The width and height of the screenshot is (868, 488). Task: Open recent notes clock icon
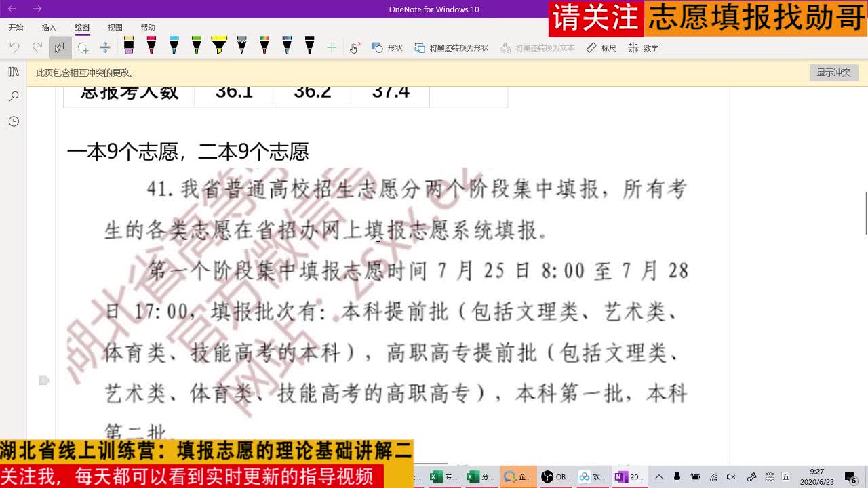point(14,121)
